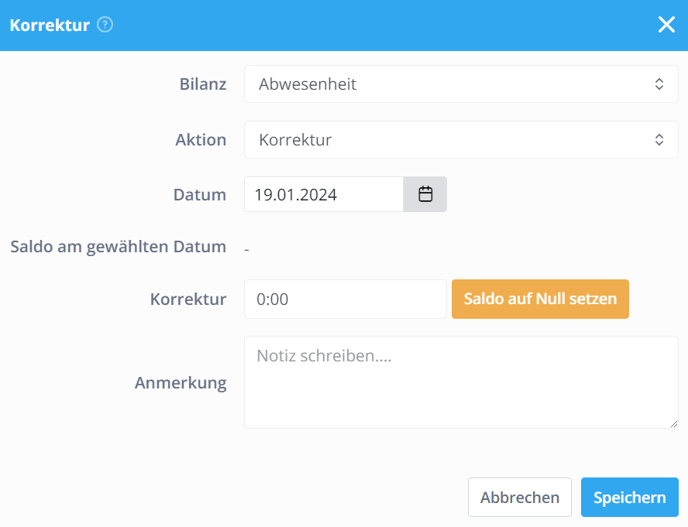Viewport: 688px width, 527px height.
Task: Click the Saldo am gewählten Datum label
Action: [x=118, y=247]
